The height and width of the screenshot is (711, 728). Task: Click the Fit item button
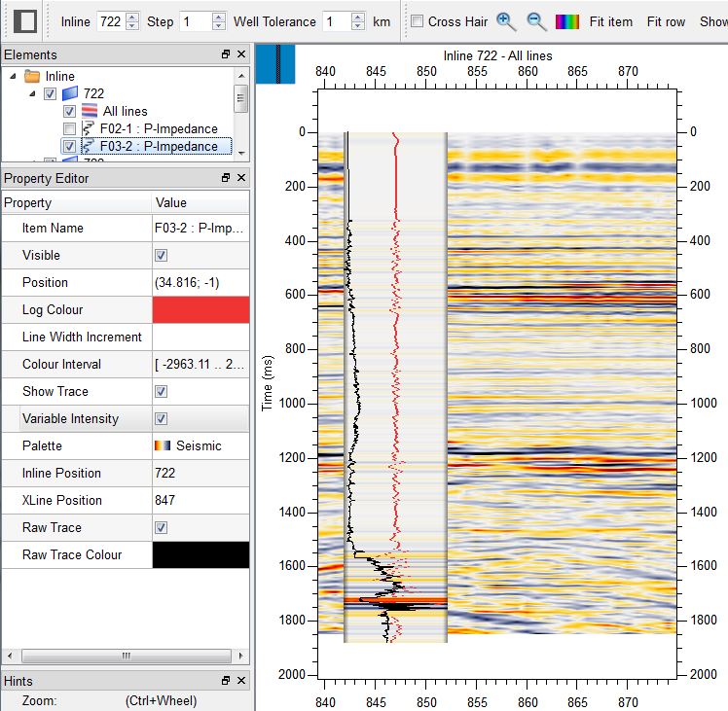click(611, 21)
